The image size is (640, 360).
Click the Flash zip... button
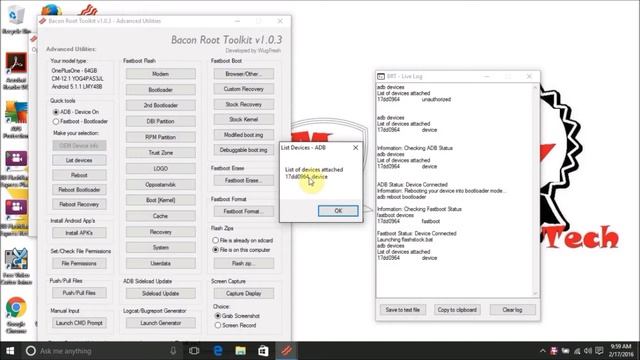(244, 263)
